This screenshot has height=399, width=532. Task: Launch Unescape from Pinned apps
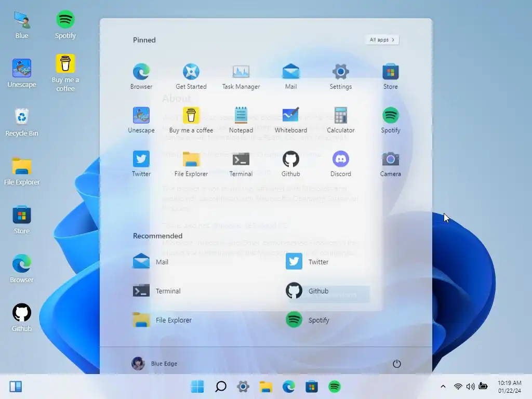(x=141, y=120)
